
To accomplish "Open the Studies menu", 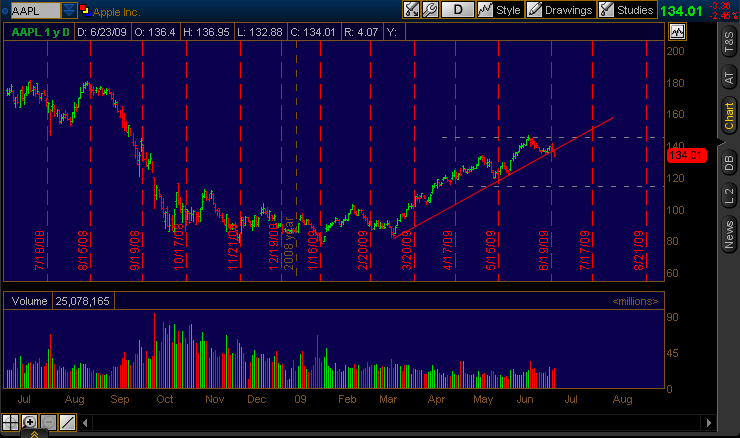I will pyautogui.click(x=626, y=10).
